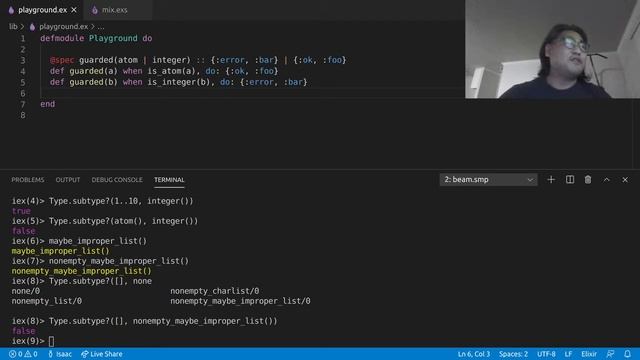Change language mode Elixir
This screenshot has height=360, width=640.
tap(589, 354)
